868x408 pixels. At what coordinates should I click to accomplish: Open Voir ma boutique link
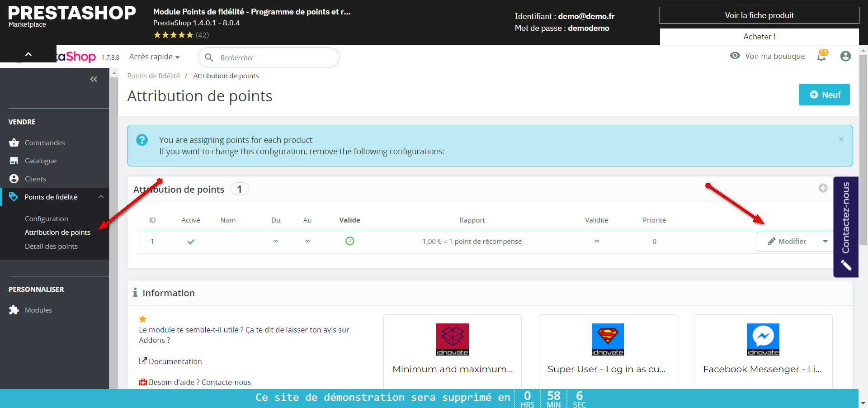click(775, 56)
